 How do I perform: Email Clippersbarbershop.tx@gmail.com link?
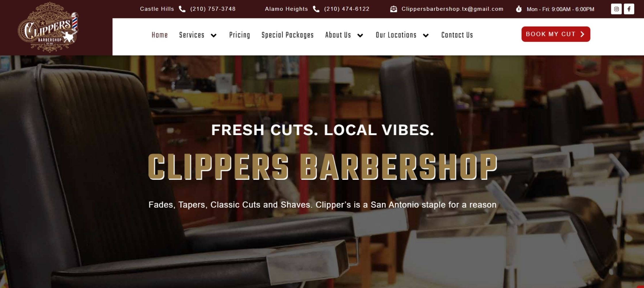tap(452, 9)
